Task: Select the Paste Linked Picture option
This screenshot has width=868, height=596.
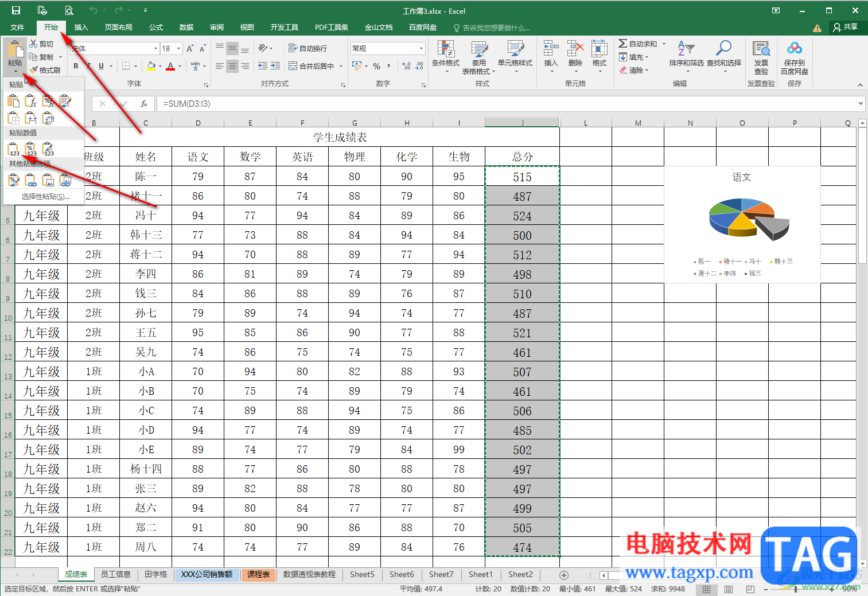Action: (66, 180)
